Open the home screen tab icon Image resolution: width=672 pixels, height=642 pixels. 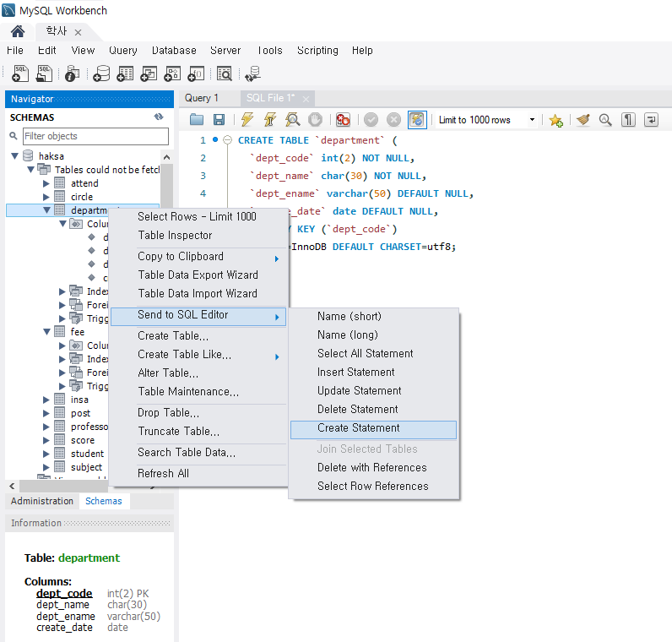click(18, 31)
